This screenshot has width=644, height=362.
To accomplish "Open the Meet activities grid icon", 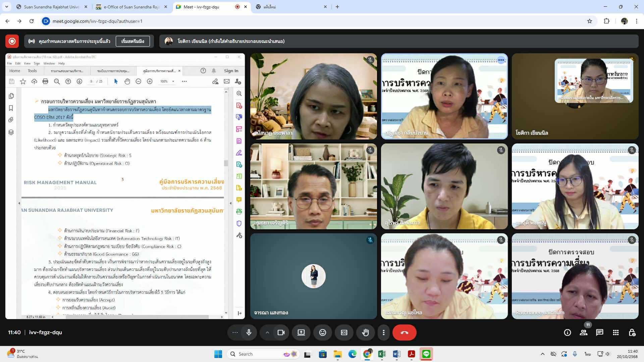I will point(615,333).
